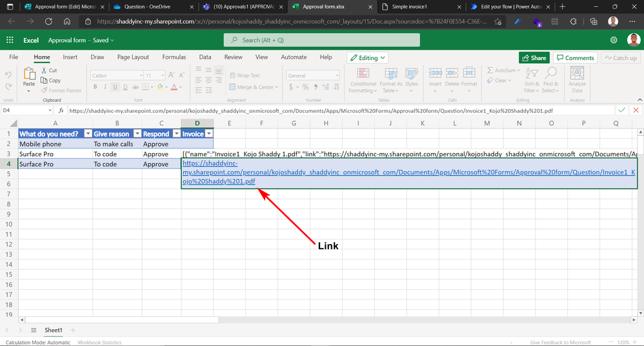Click the Delete cells icon

[x=452, y=74]
